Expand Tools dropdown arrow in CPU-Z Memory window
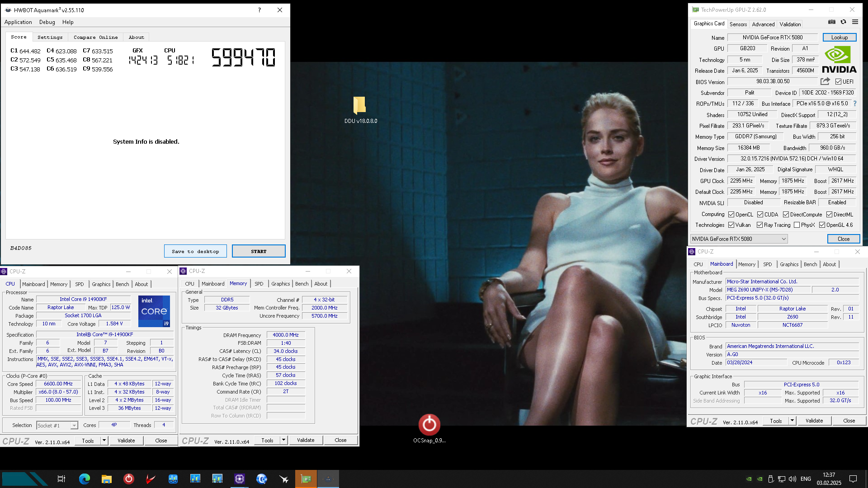This screenshot has width=868, height=488. tap(283, 440)
